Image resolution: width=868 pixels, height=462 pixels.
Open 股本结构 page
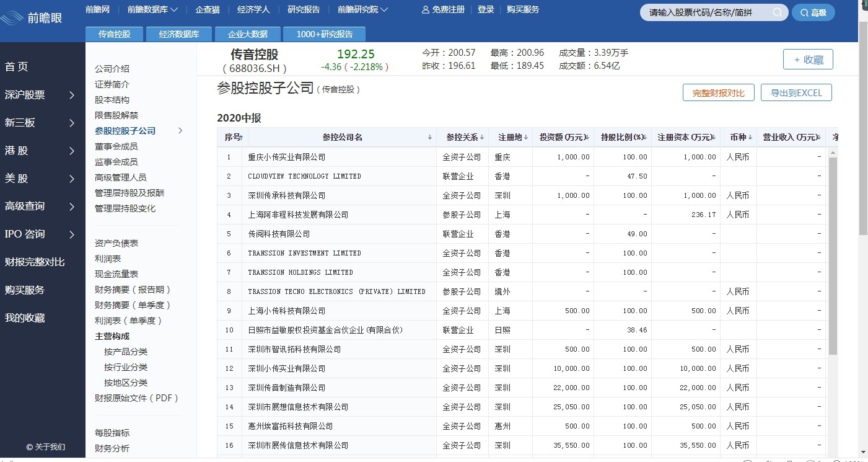tap(112, 100)
